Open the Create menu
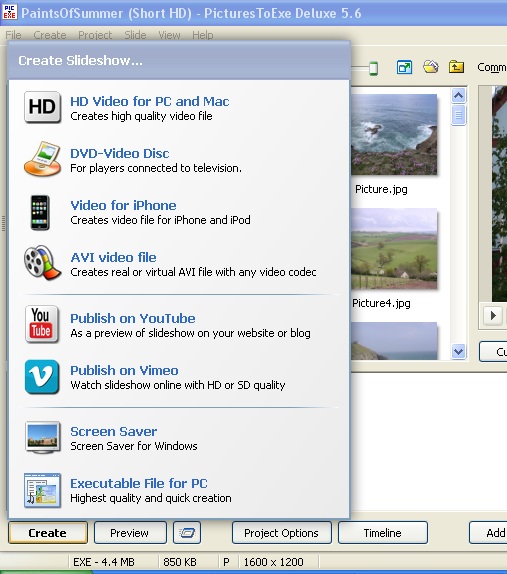 point(50,35)
